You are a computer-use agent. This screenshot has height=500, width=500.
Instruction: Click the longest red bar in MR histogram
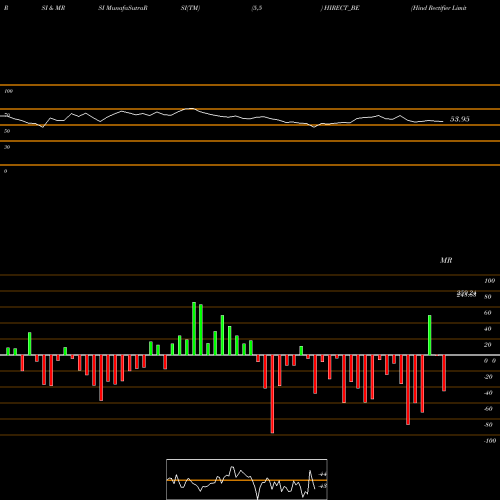[272, 394]
